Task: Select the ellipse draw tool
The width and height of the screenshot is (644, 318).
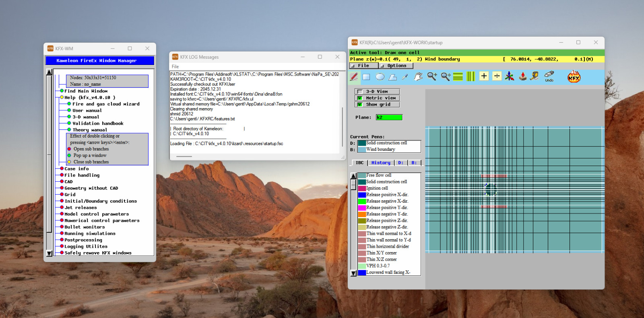Action: pyautogui.click(x=380, y=76)
